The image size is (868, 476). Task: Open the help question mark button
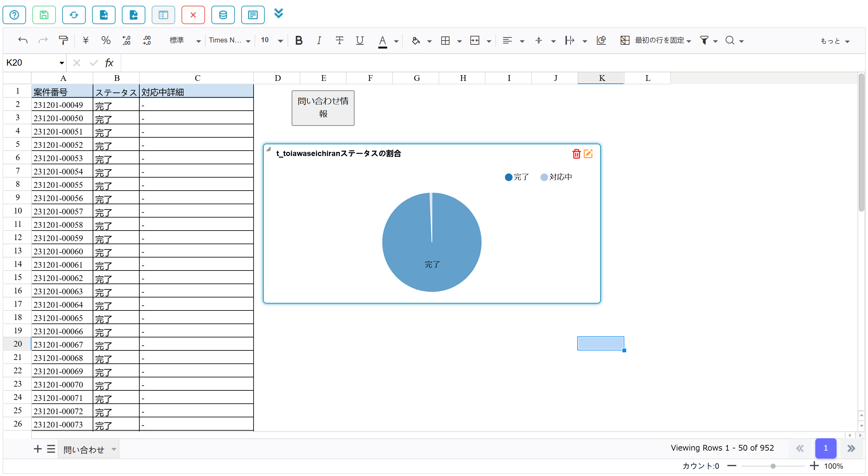click(14, 15)
